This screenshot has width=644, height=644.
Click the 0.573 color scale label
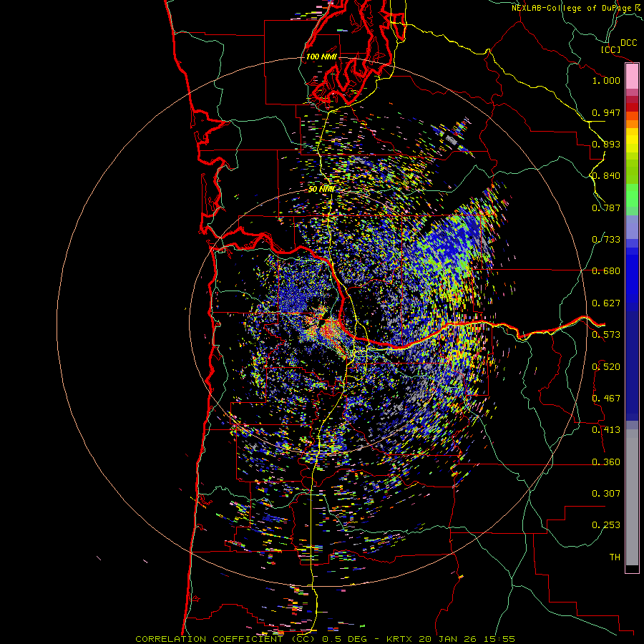click(606, 335)
